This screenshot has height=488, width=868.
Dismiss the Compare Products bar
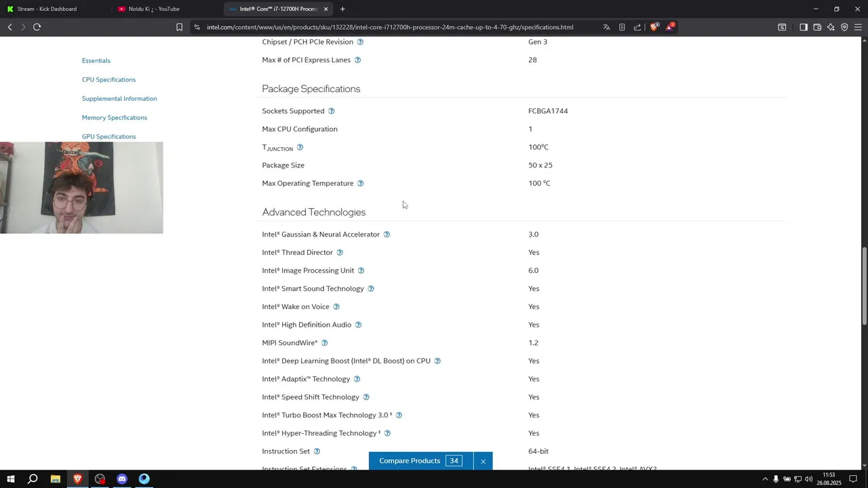[483, 462]
